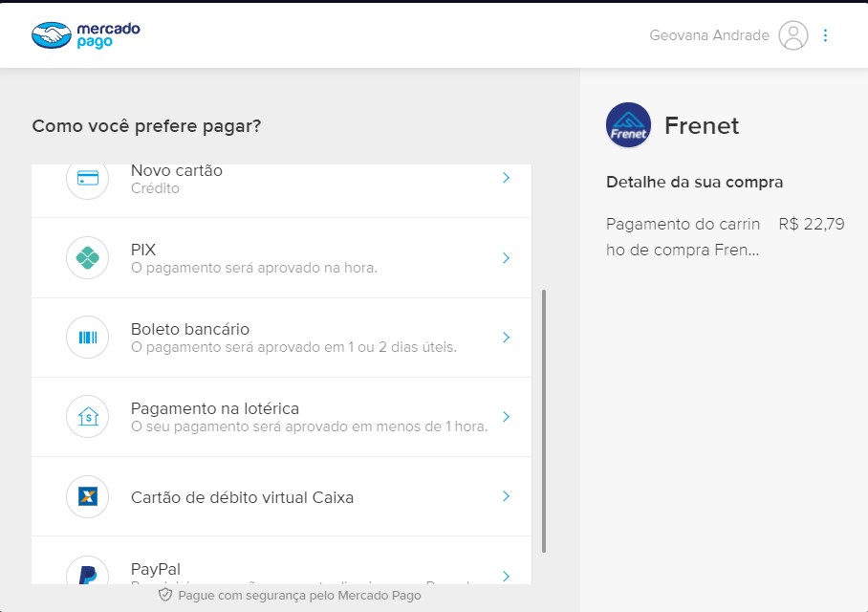Click the PIX diamond icon

click(88, 258)
